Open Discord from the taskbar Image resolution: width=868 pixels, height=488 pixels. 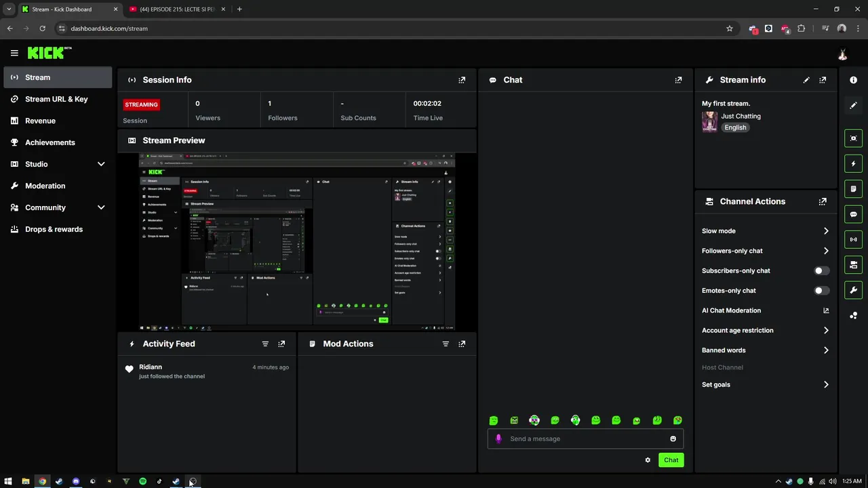[x=76, y=481]
